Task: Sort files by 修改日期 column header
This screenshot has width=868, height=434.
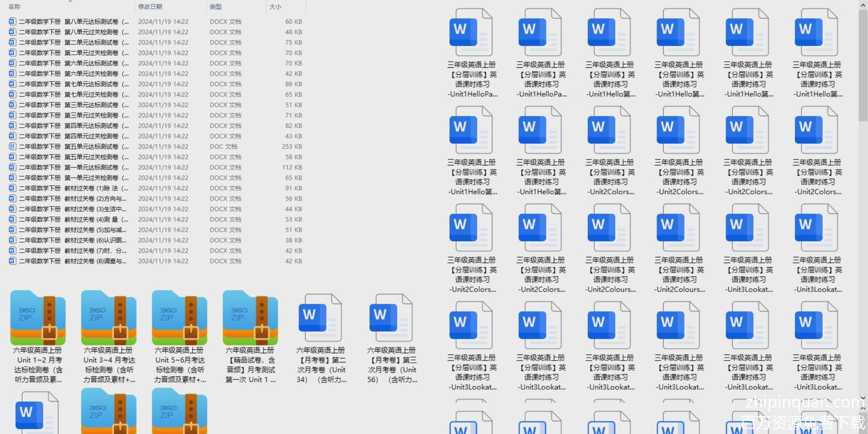Action: pyautogui.click(x=150, y=7)
